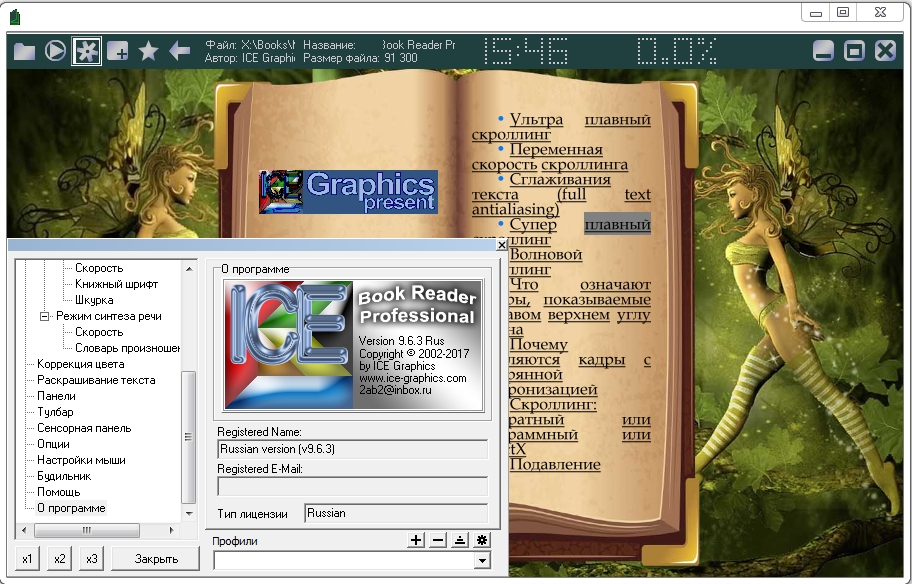Collapse the Режим синтеза речи tree node
912x584 pixels.
[x=45, y=316]
